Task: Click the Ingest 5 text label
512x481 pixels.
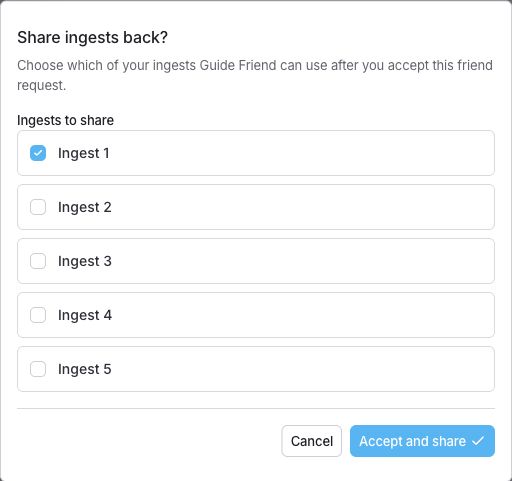Action: tap(85, 369)
